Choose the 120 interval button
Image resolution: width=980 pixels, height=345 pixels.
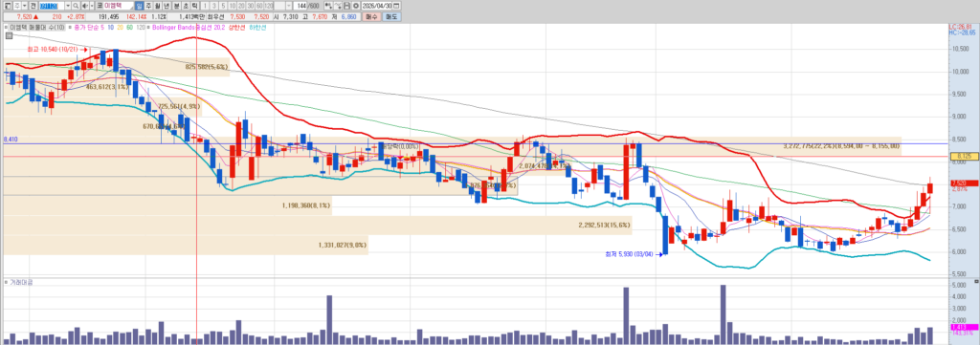tap(269, 6)
